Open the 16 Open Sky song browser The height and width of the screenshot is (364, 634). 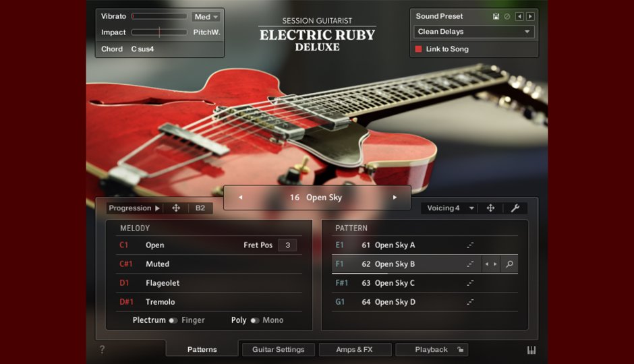point(316,197)
